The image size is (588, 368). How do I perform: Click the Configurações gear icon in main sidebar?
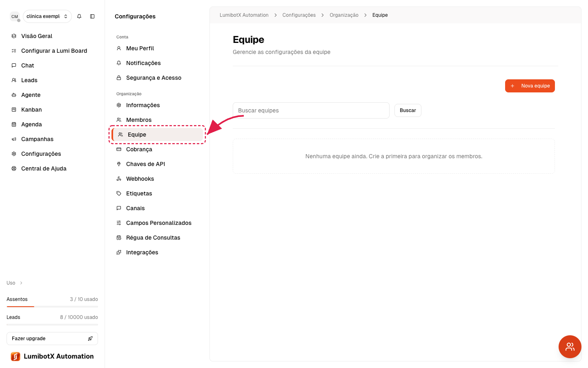click(14, 154)
